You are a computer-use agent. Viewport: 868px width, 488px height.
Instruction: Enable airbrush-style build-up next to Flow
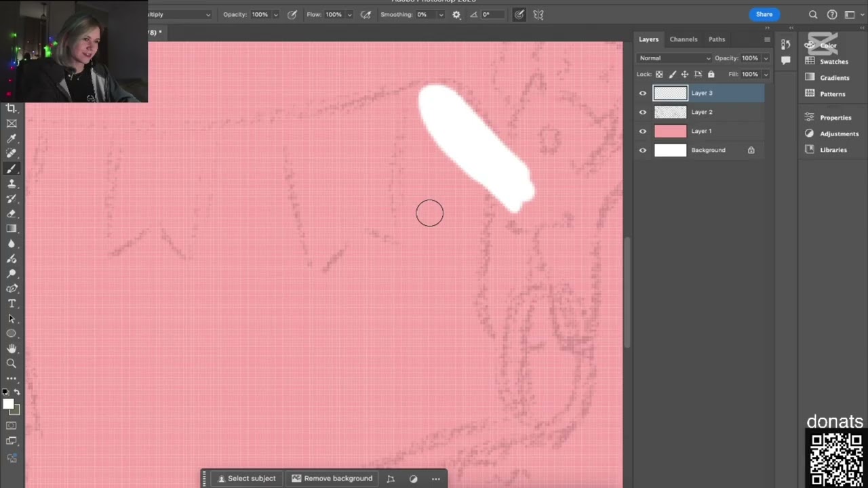366,14
